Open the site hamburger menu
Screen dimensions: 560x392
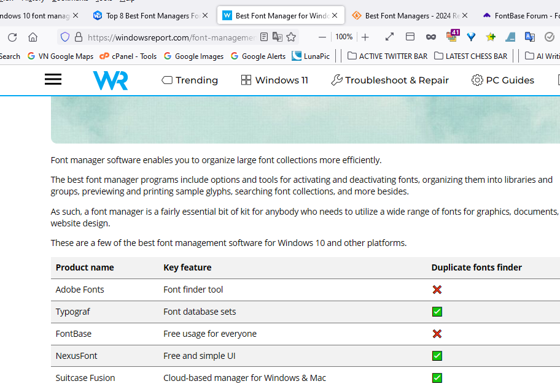pyautogui.click(x=53, y=79)
